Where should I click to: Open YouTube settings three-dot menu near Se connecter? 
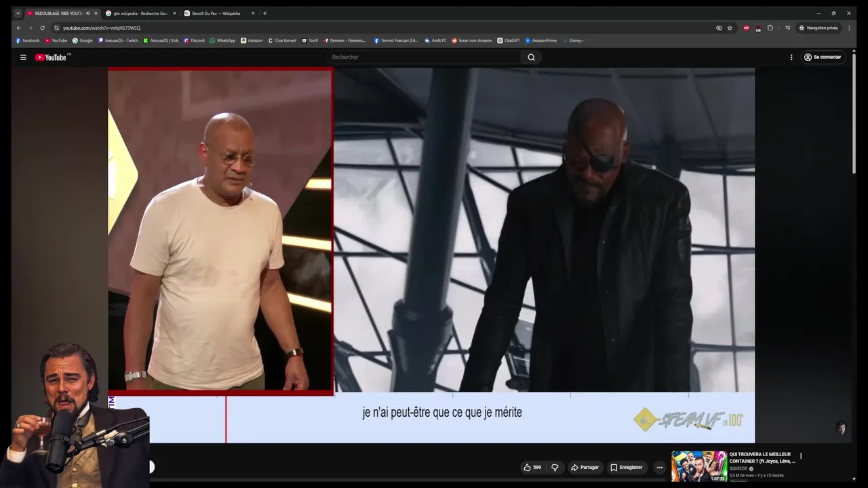(791, 58)
